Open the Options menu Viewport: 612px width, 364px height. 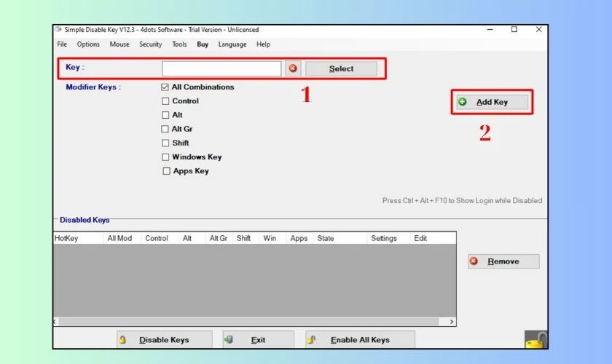point(88,44)
